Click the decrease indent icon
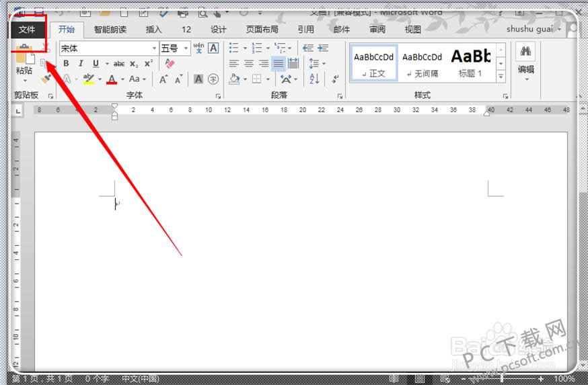The height and width of the screenshot is (385, 588). [x=308, y=48]
